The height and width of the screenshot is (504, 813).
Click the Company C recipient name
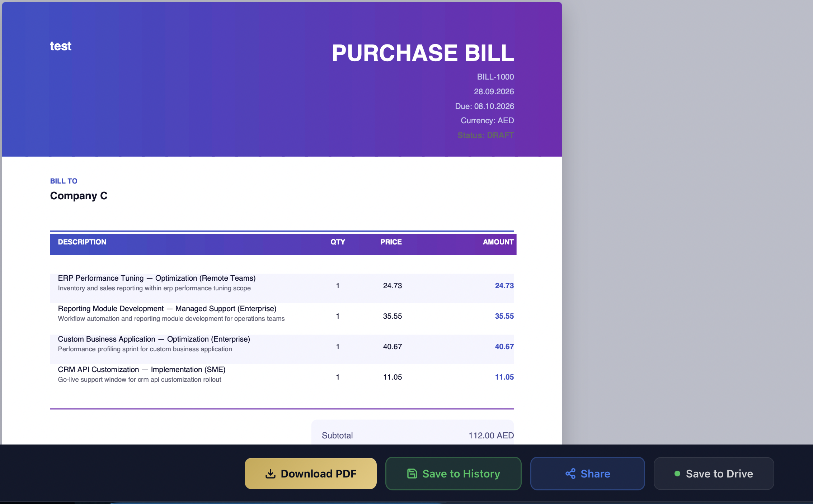[79, 196]
